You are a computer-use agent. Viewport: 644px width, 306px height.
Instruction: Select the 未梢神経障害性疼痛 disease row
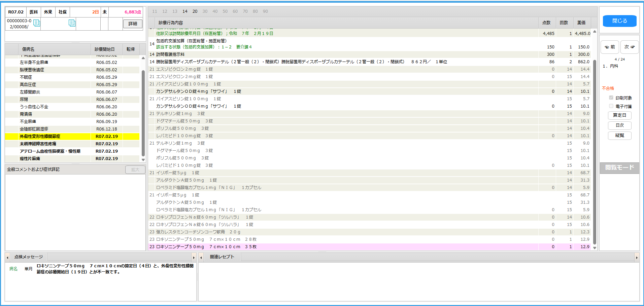pyautogui.click(x=72, y=144)
